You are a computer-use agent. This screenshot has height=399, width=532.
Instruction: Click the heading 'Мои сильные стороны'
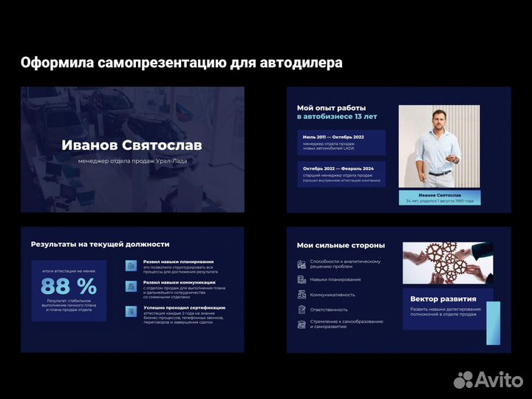(x=341, y=245)
